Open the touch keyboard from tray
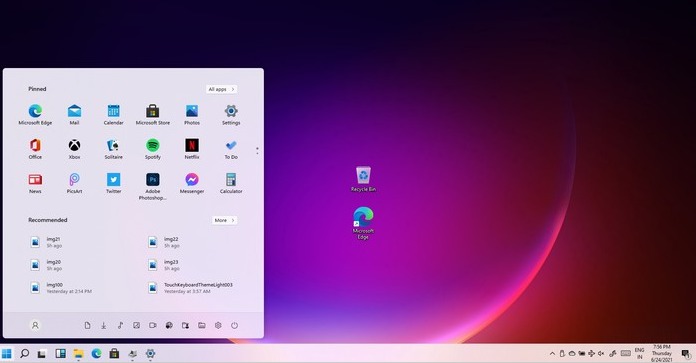696x363 pixels. (625, 354)
